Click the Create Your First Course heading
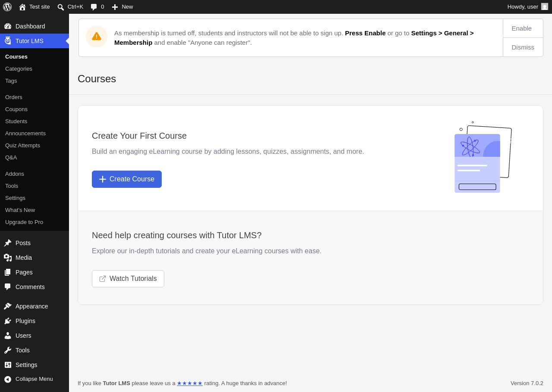 pyautogui.click(x=139, y=136)
